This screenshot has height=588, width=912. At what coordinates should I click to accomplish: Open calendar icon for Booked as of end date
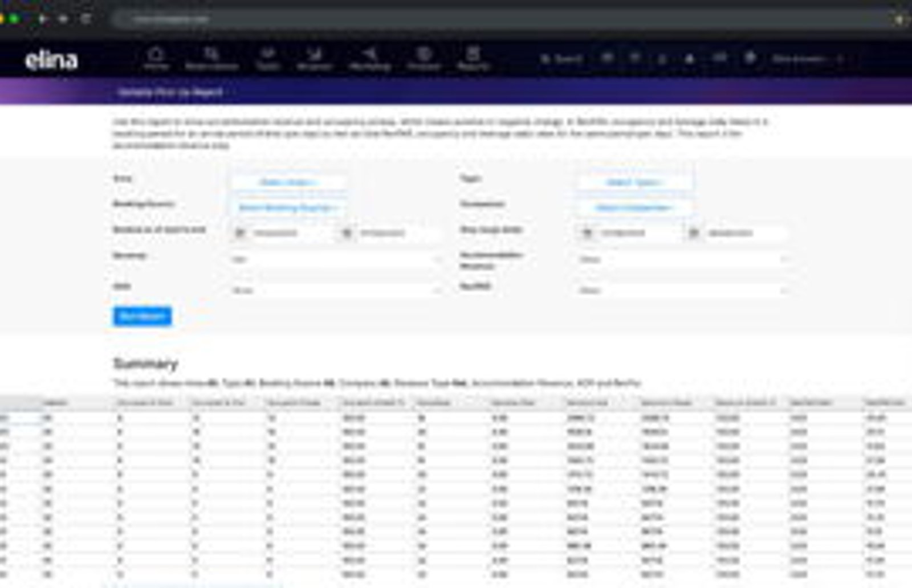point(346,233)
